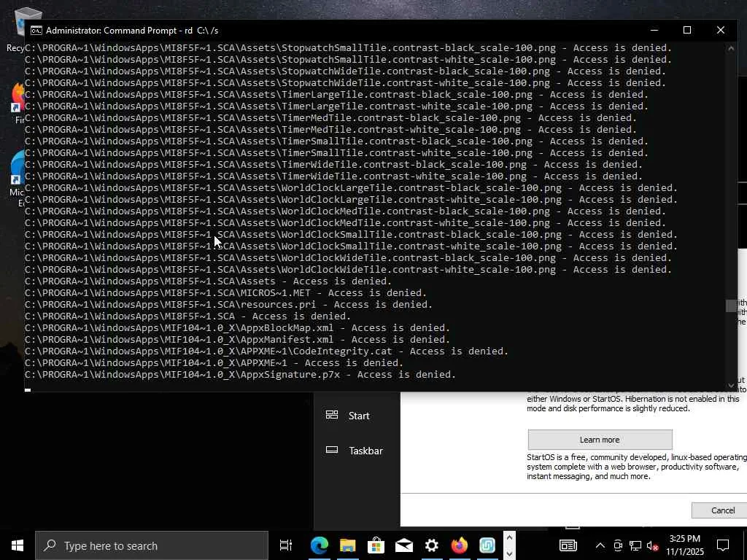Click the WorldClockLargeTile contrast-black line

tap(351, 187)
